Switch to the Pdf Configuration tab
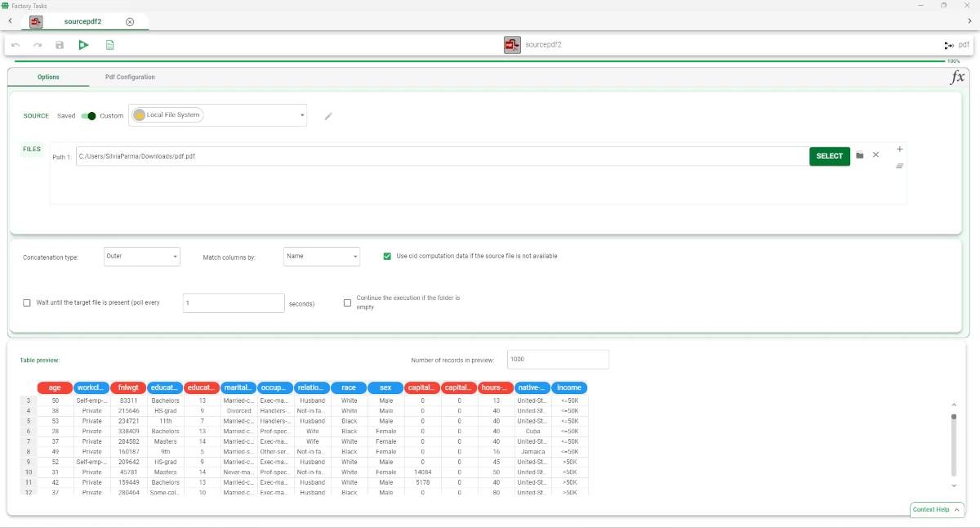The image size is (980, 528). coord(130,77)
